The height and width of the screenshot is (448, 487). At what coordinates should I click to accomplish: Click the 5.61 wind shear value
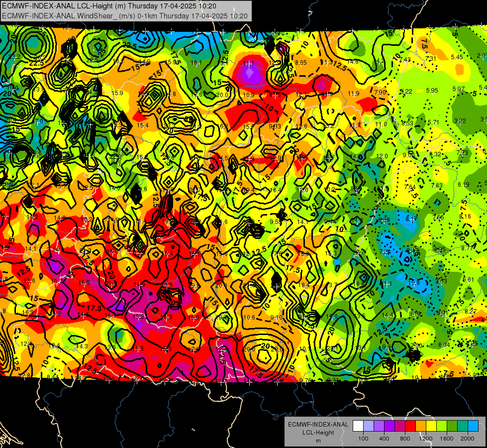[x=469, y=280]
